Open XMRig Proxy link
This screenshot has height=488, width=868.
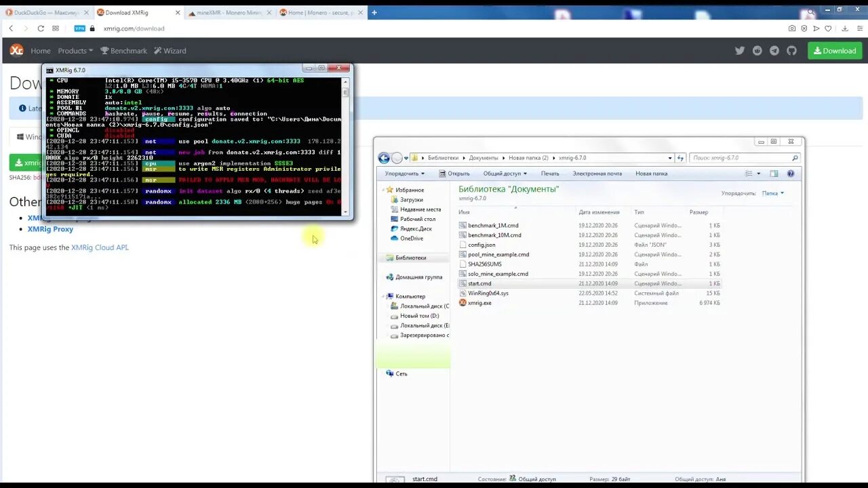50,229
